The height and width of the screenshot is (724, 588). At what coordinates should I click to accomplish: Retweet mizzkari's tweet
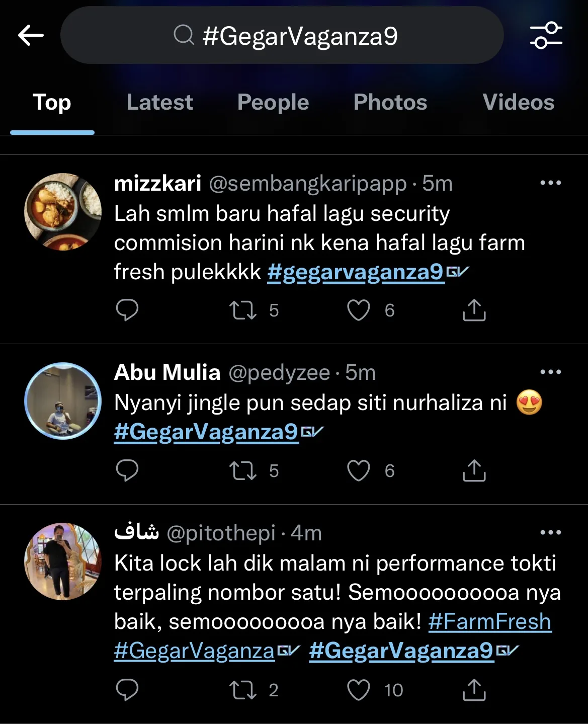[x=243, y=310]
